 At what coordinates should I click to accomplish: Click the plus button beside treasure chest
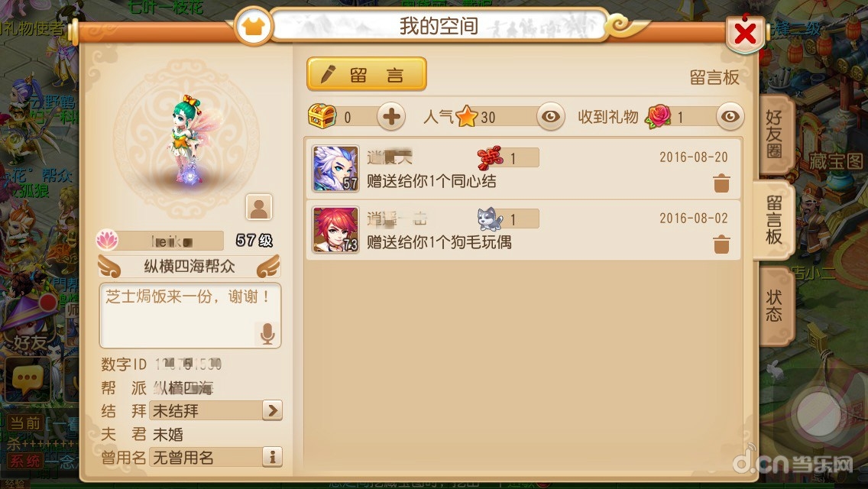(390, 117)
